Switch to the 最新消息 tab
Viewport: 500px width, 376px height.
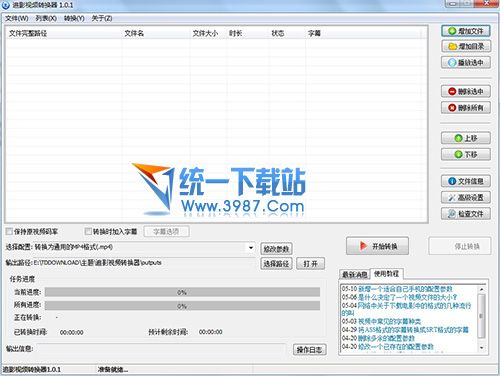(355, 275)
